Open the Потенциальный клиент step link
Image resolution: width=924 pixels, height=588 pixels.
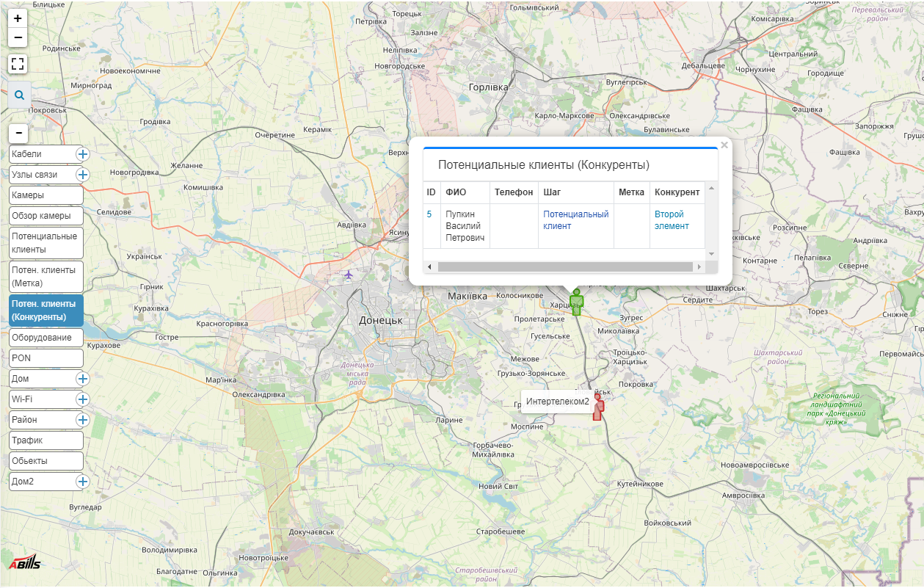[575, 220]
